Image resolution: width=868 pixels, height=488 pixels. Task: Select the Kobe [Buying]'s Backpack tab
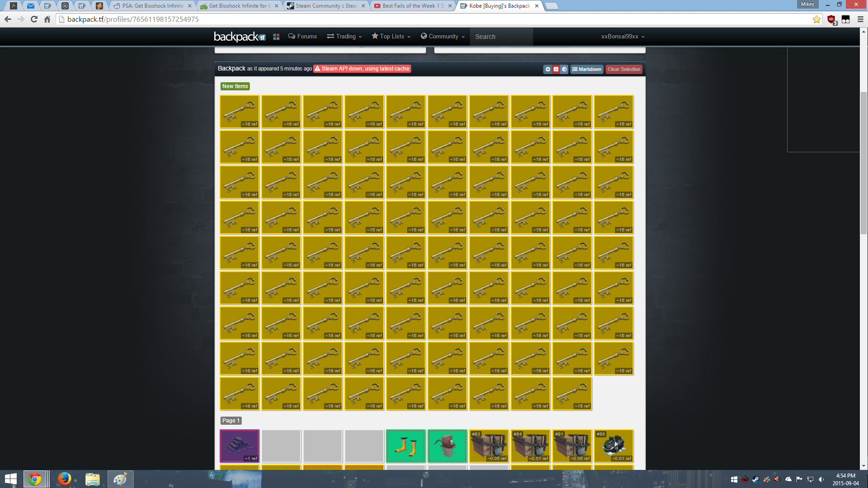pyautogui.click(x=499, y=6)
